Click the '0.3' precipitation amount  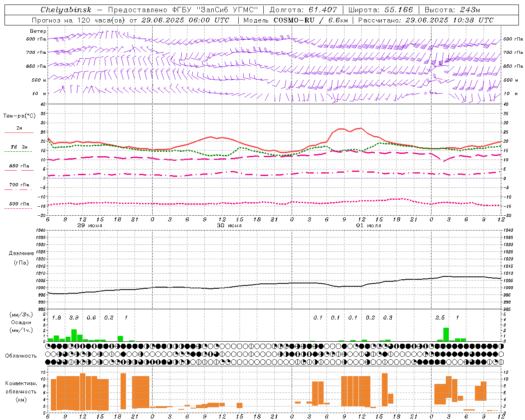[x=388, y=318]
